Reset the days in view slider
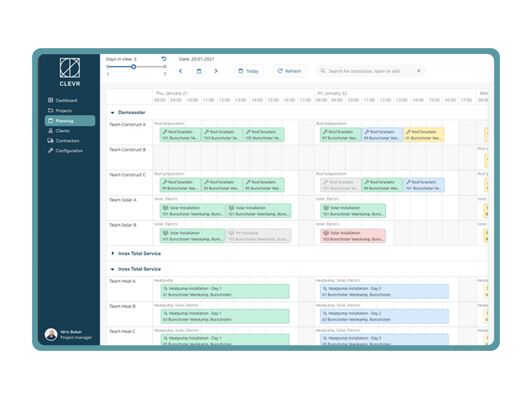 click(x=164, y=59)
